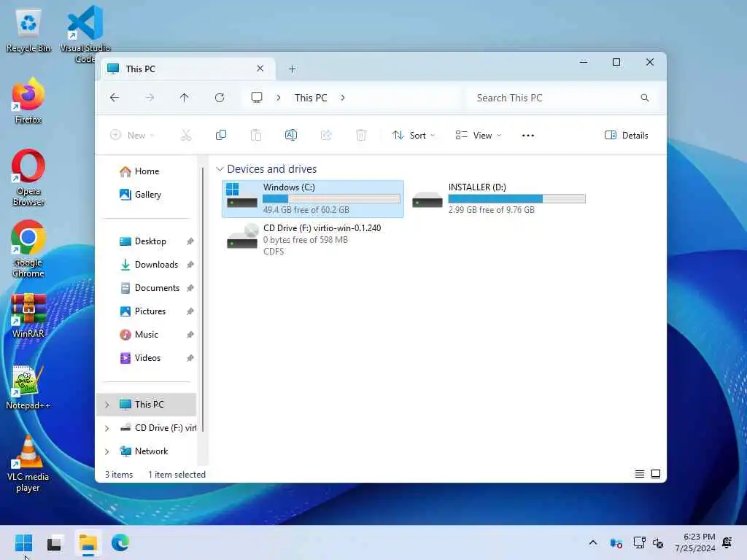
Task: Click the Notepad++ desktop shortcut
Action: pyautogui.click(x=28, y=387)
